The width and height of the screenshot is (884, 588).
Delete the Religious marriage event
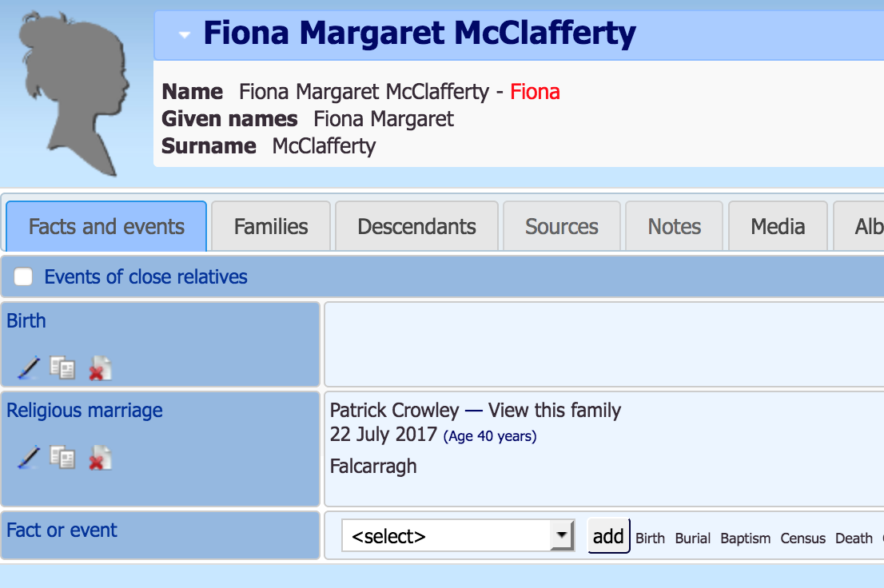pos(100,457)
